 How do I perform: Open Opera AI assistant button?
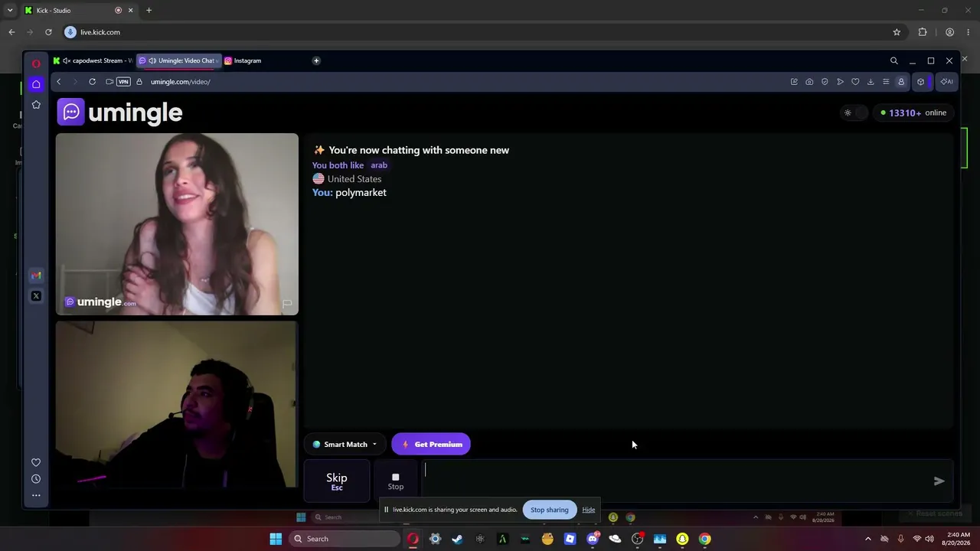tap(947, 82)
